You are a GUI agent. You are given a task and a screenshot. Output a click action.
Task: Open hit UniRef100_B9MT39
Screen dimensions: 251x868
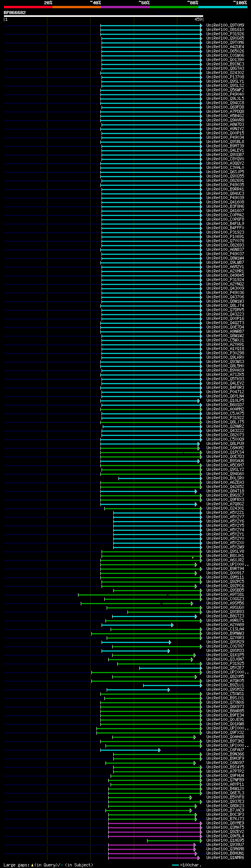click(225, 146)
